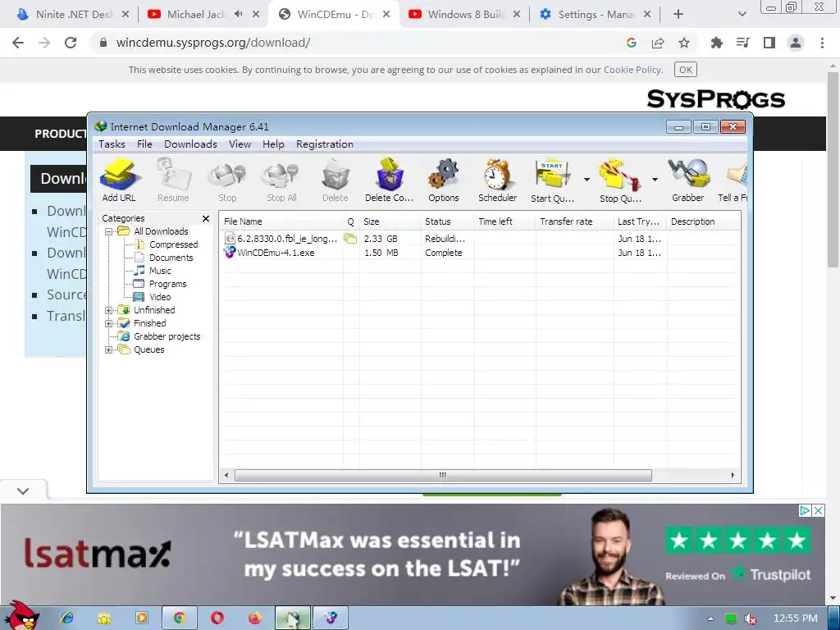The image size is (840, 630).
Task: Reload the current page in Chrome
Action: click(71, 43)
